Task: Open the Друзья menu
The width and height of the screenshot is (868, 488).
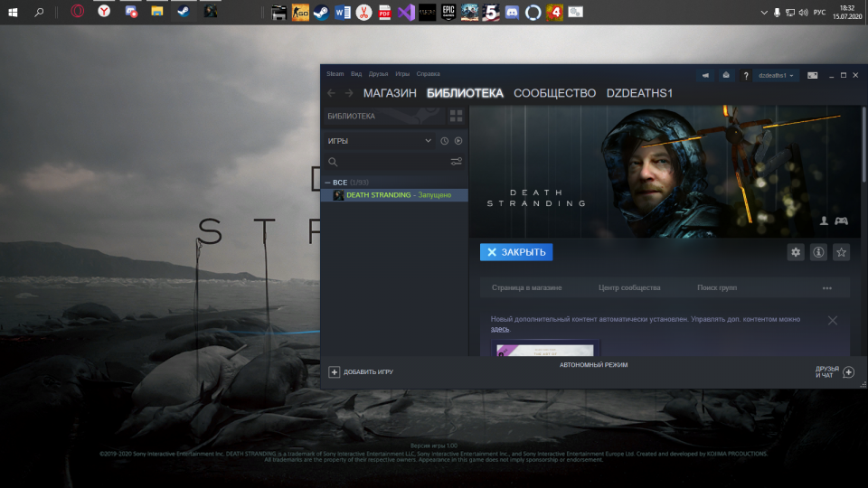Action: (x=378, y=73)
